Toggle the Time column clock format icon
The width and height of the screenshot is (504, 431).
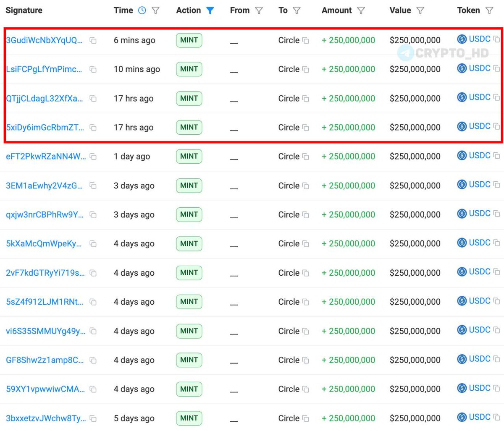142,10
